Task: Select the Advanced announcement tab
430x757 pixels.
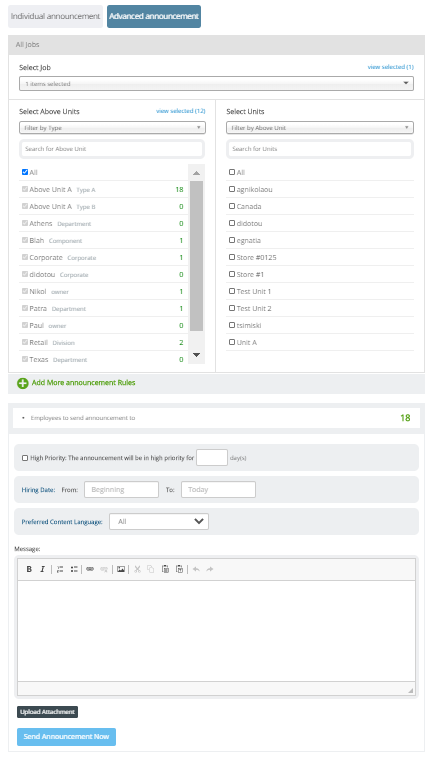Action: click(x=154, y=16)
